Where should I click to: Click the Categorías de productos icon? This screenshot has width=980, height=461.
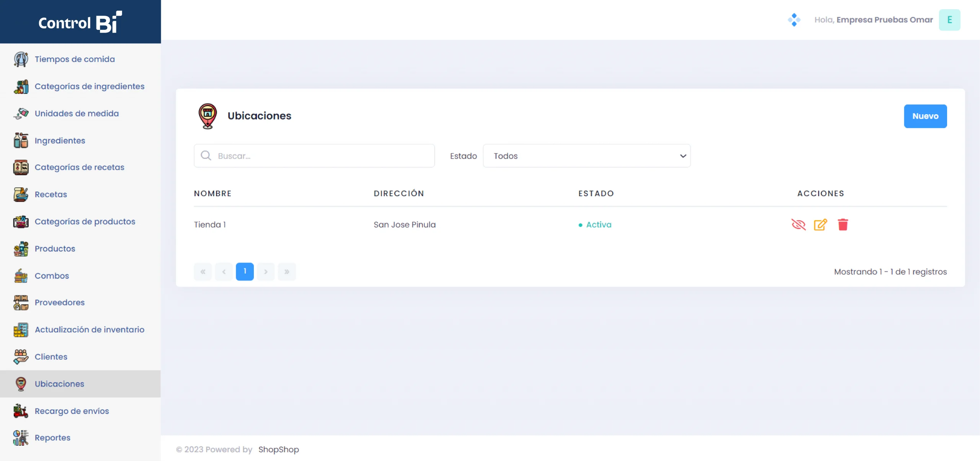[x=21, y=222]
